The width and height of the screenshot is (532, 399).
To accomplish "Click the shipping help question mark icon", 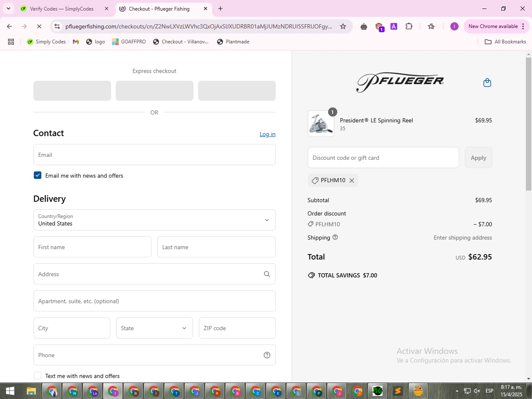I will click(x=335, y=237).
